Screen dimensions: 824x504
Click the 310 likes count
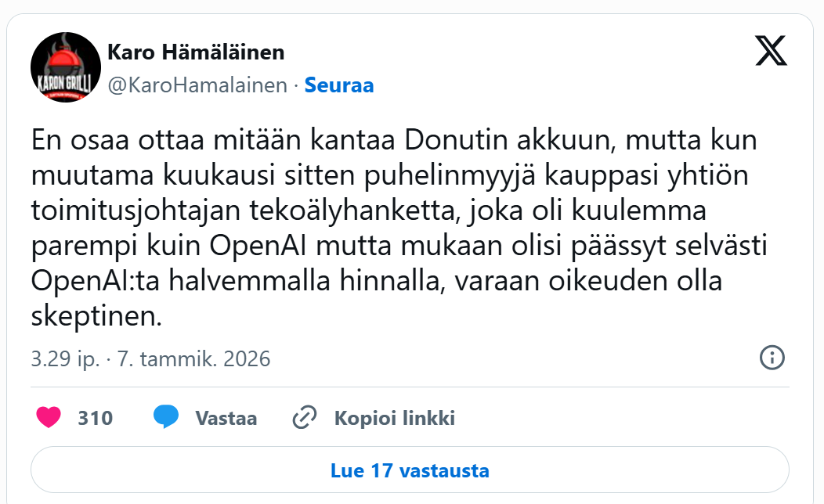95,418
